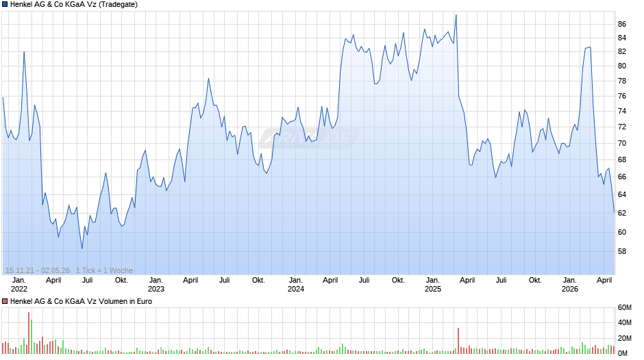Click the 'Juli' label between Jan. 2024 and 2025

coord(364,281)
